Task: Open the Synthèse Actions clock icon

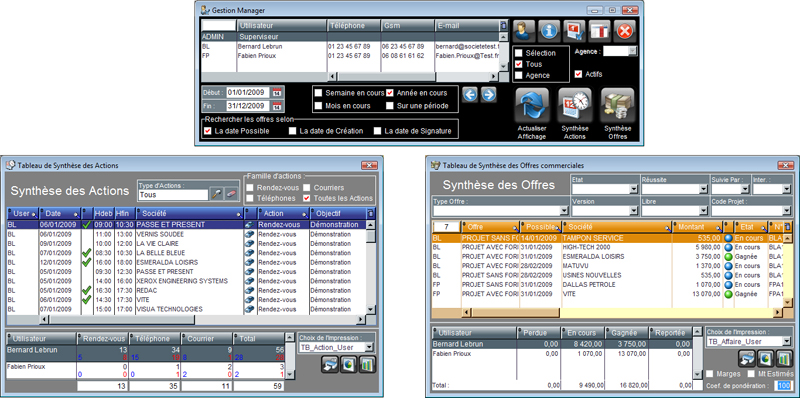Action: coord(575,105)
